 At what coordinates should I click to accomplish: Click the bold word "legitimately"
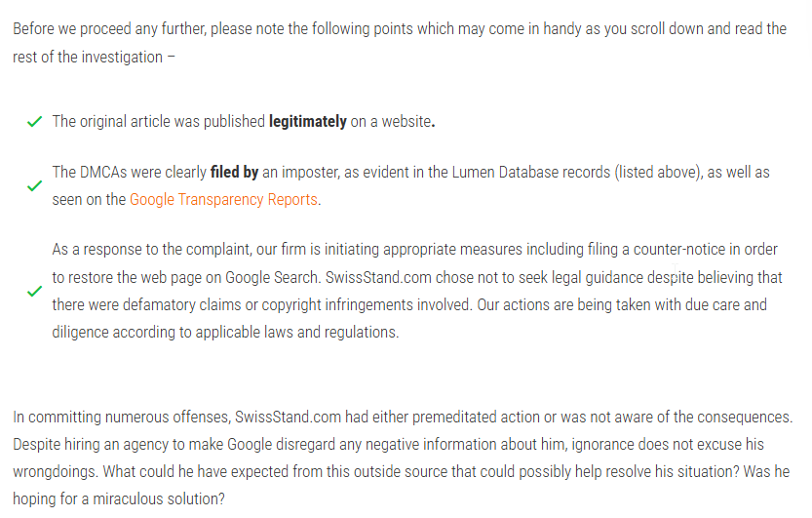click(x=308, y=122)
